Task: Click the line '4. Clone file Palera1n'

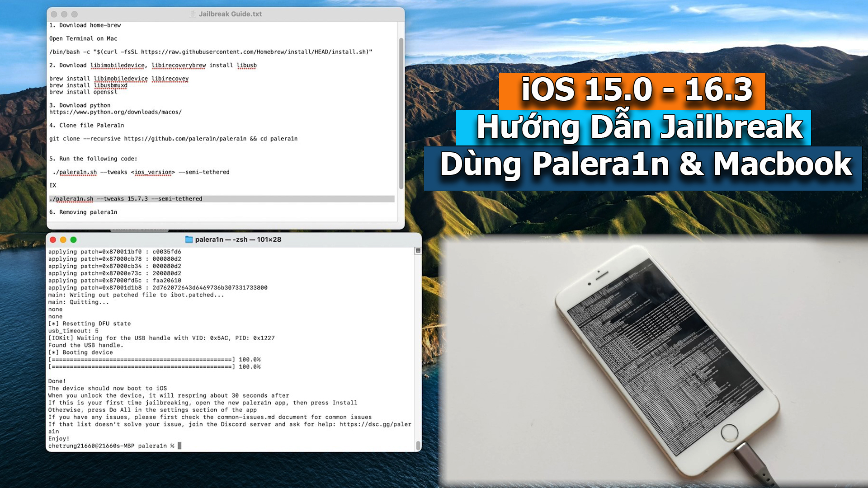Action: tap(87, 125)
